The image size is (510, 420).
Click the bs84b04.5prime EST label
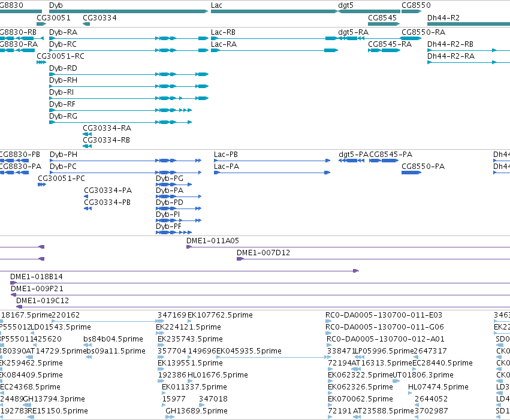click(113, 339)
